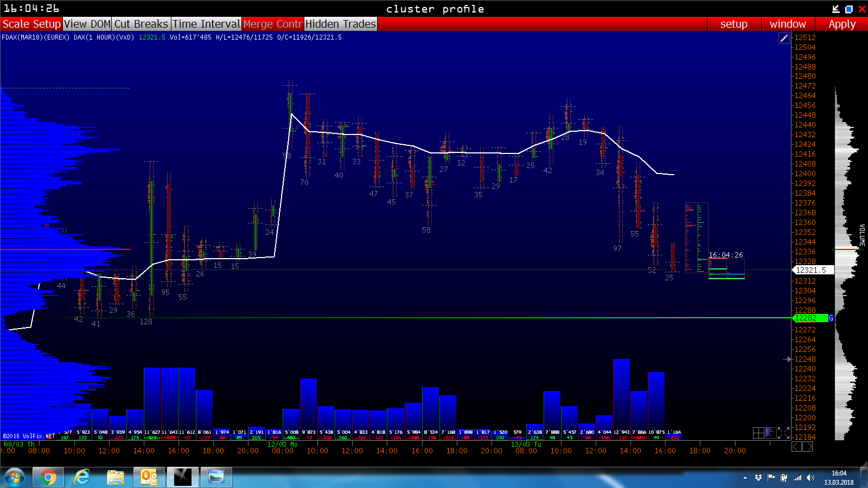The image size is (868, 488).
Task: Toggle Hidden Trades option
Action: pos(341,24)
